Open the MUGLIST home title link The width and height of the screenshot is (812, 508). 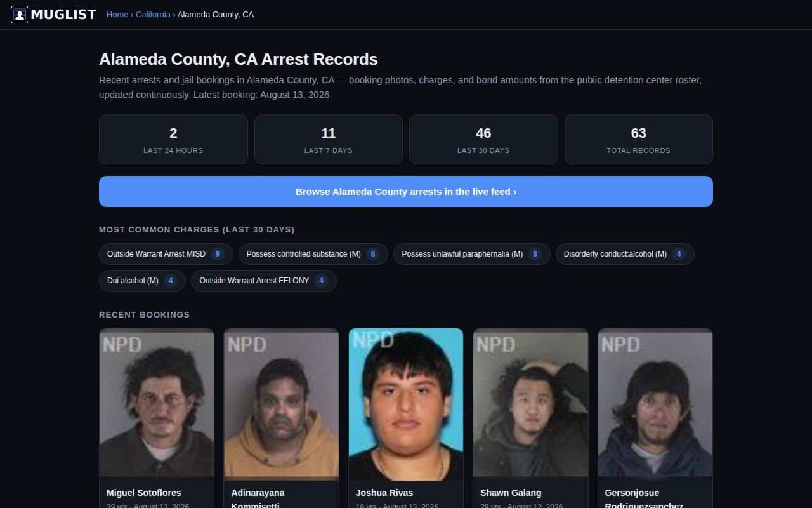(x=63, y=14)
